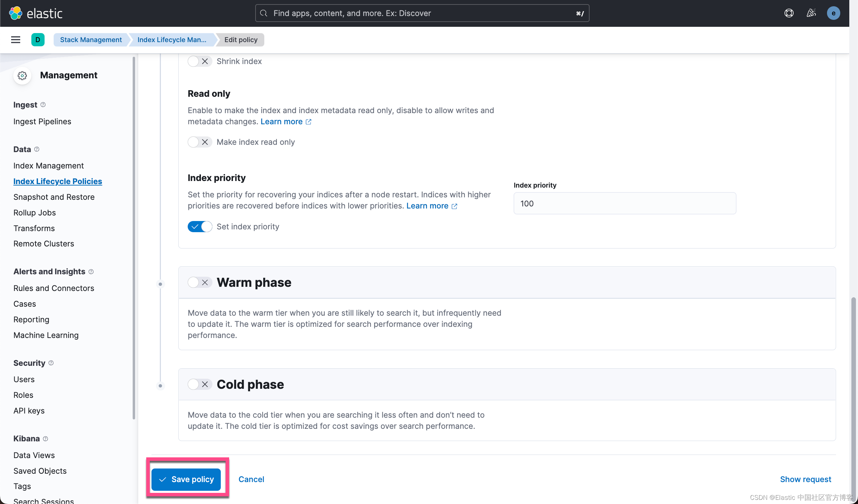Open the help lifebuoy icon menu

pyautogui.click(x=789, y=13)
